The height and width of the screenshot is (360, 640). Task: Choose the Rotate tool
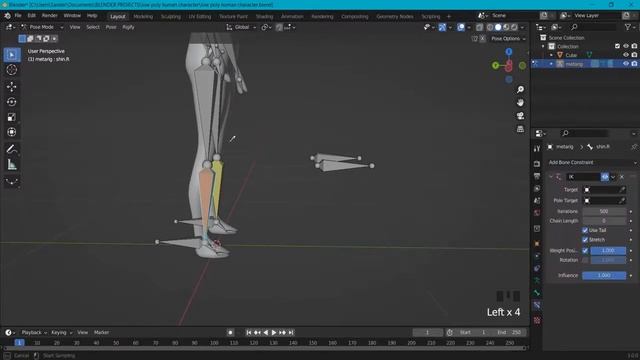[12, 102]
